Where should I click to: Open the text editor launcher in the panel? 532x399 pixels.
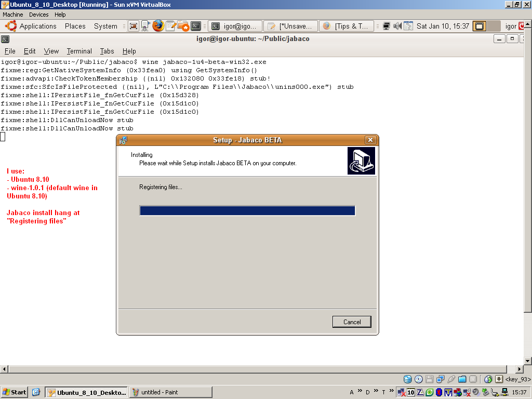170,26
